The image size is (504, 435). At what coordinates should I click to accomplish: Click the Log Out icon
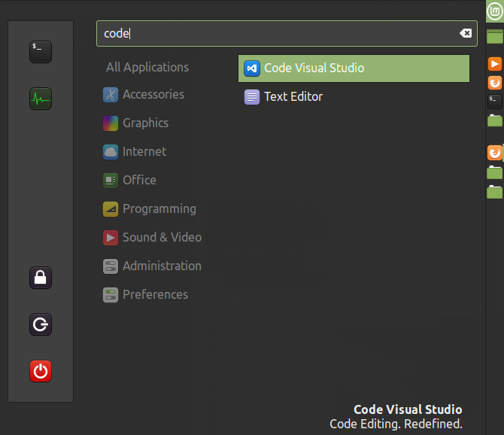[x=41, y=324]
